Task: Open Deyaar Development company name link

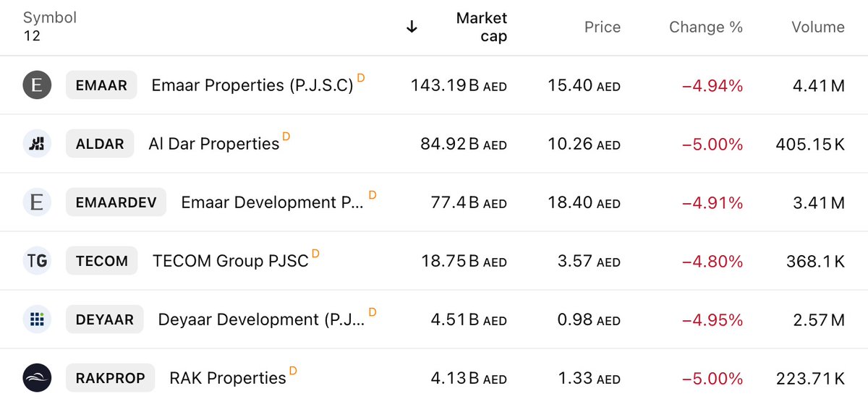Action: (x=261, y=319)
